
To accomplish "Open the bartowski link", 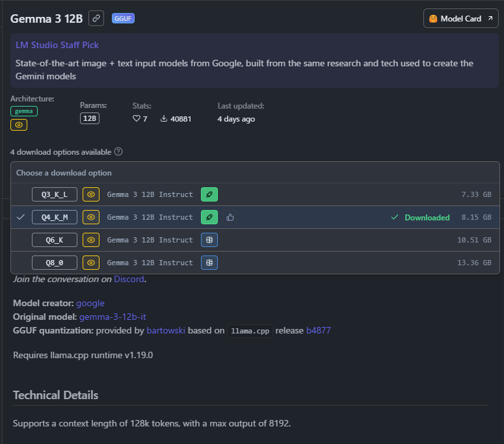I will point(166,330).
